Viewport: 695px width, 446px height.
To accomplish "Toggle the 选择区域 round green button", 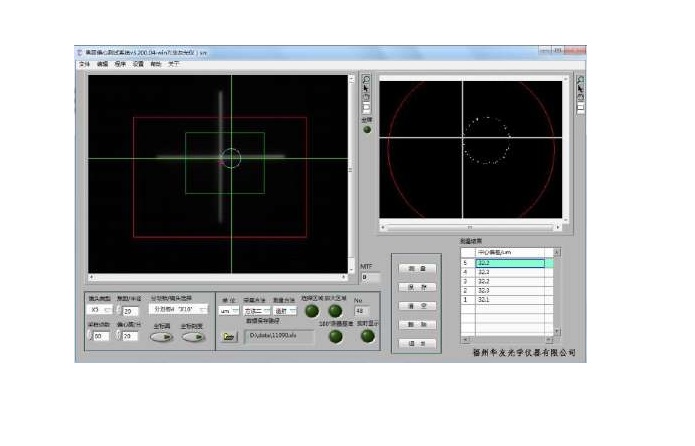I will pos(312,311).
